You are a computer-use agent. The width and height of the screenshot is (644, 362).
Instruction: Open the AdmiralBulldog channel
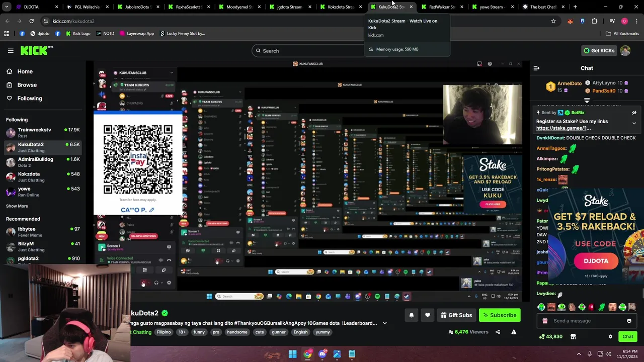43,162
